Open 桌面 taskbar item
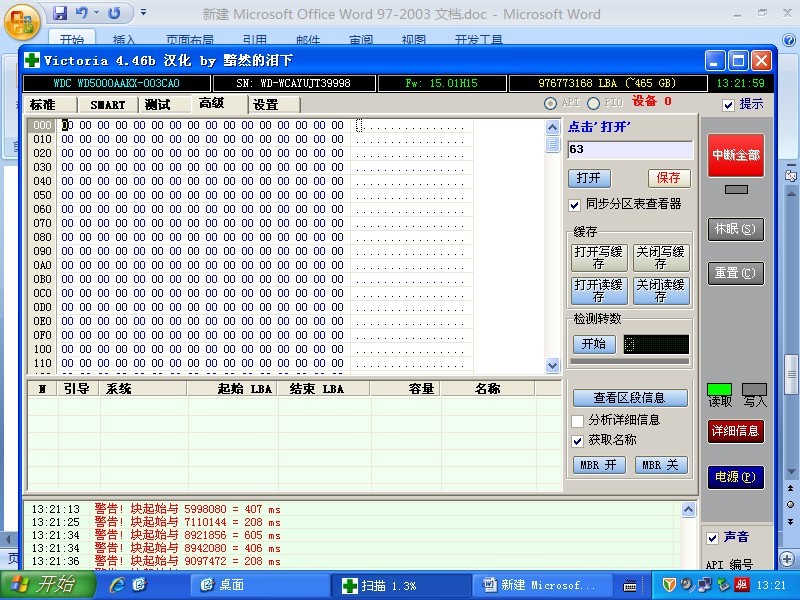The image size is (800, 600). tap(260, 585)
